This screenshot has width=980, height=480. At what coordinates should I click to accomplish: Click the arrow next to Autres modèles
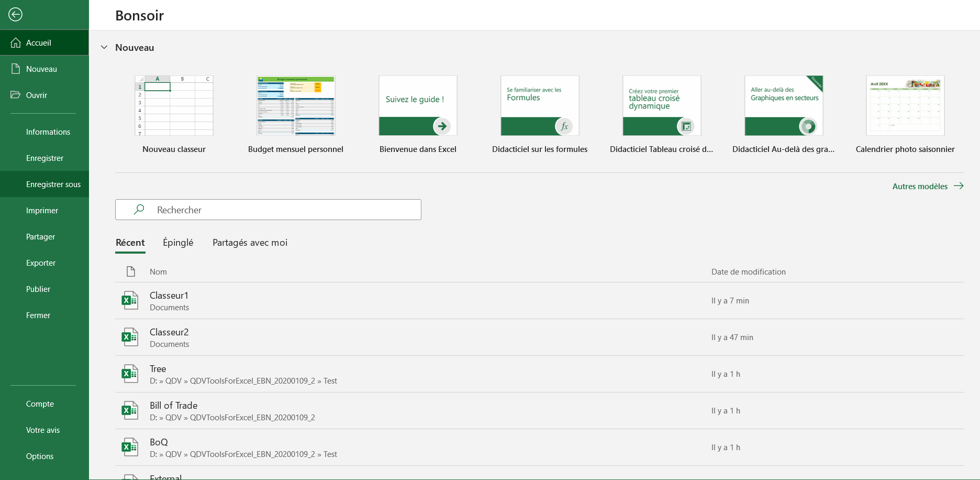959,186
